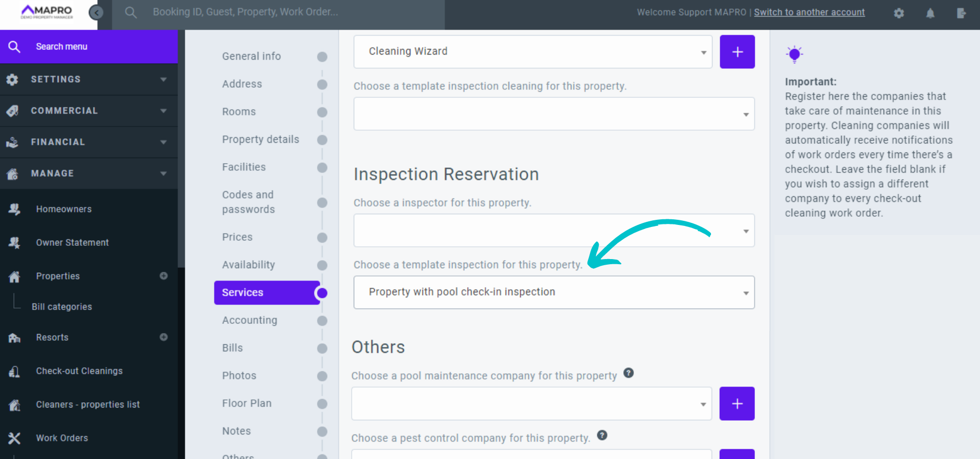
Task: Click the plus icon beside Resorts
Action: pos(163,337)
